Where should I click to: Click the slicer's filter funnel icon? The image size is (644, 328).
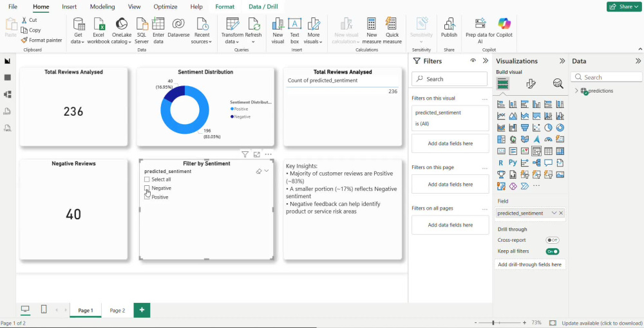pos(245,154)
